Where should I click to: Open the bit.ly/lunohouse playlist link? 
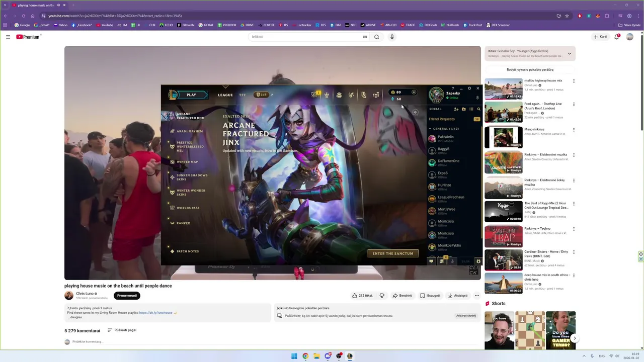coord(156,313)
